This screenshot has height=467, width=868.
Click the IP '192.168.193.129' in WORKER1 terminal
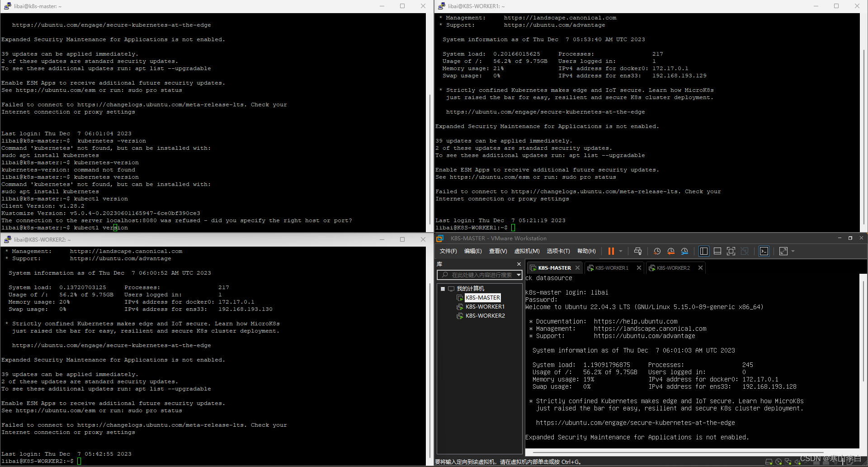[679, 76]
